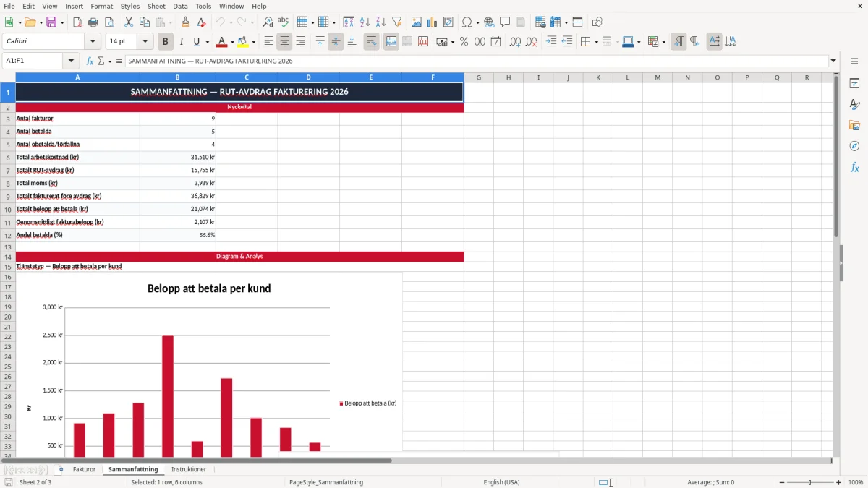Sort descending icon in toolbar
Image resolution: width=868 pixels, height=488 pixels.
[381, 22]
